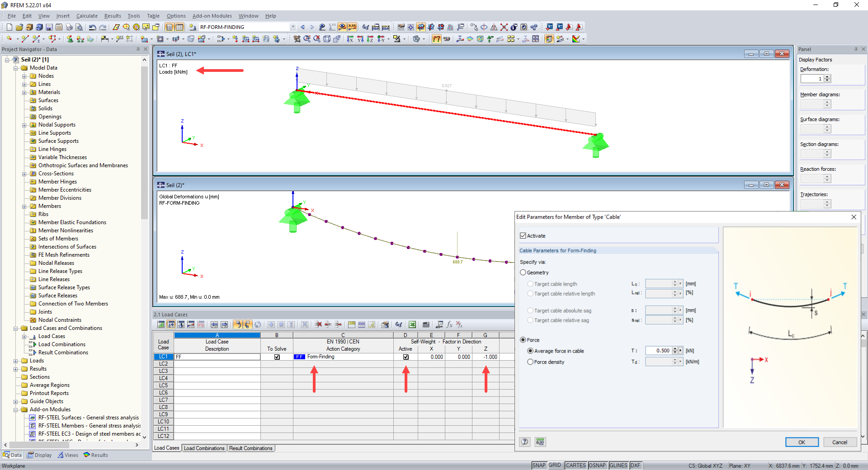This screenshot has width=868, height=470.
Task: Toggle the Activate checkbox for cable parameters
Action: 523,235
